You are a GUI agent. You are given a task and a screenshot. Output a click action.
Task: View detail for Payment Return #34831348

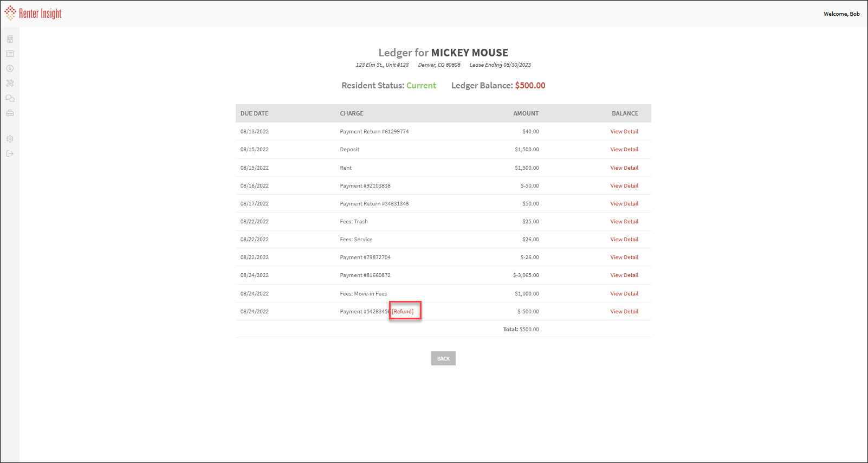coord(624,203)
